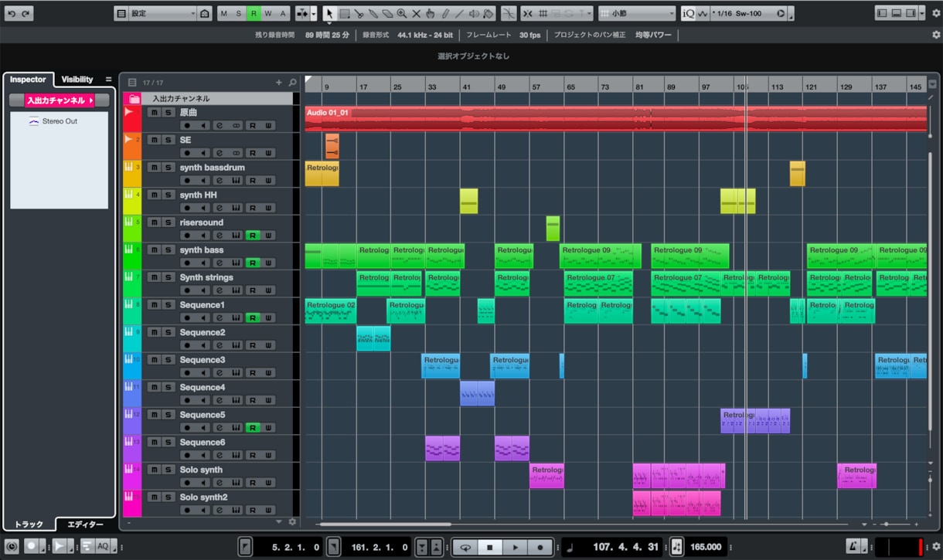This screenshot has height=560, width=943.
Task: Adjust the horizontal zoom slider
Action: tap(885, 524)
